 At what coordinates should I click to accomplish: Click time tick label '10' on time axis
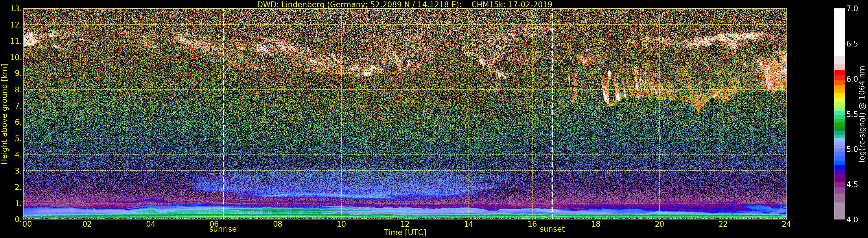pyautogui.click(x=341, y=224)
